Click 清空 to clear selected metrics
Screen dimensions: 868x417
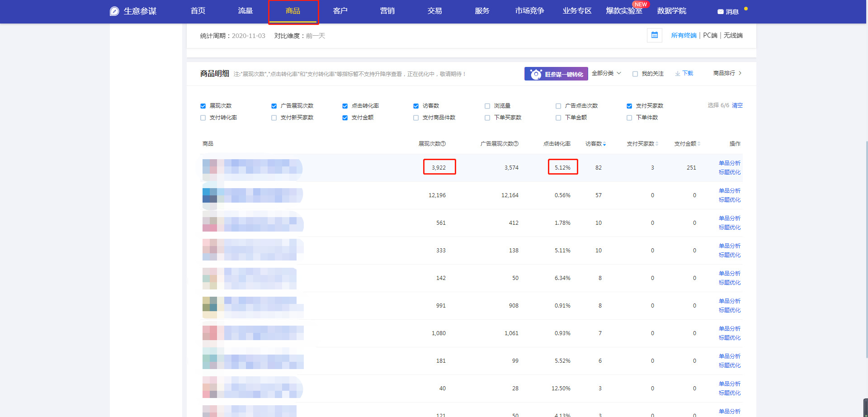point(737,105)
